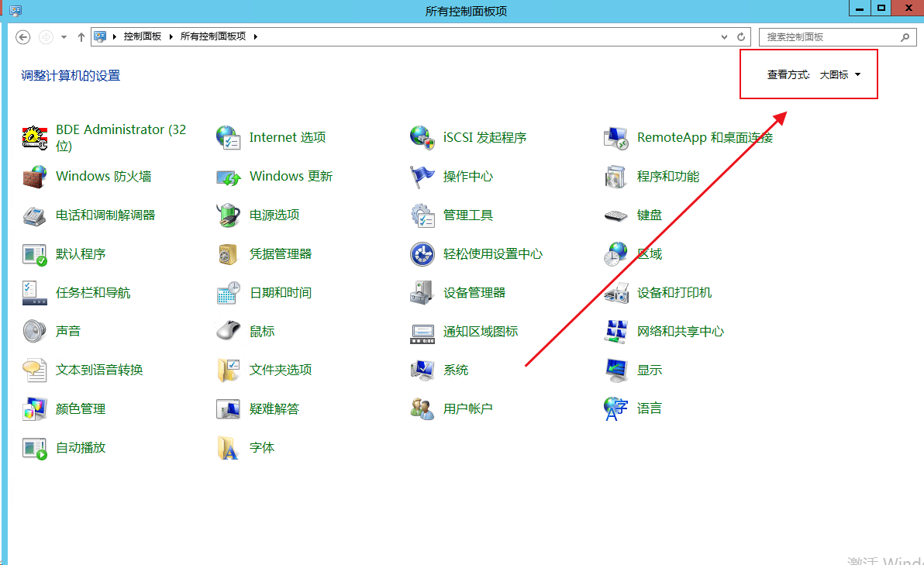Viewport: 924px width, 565px height.
Task: Open RemoteApp 和桌面连接 icon
Action: coord(615,137)
